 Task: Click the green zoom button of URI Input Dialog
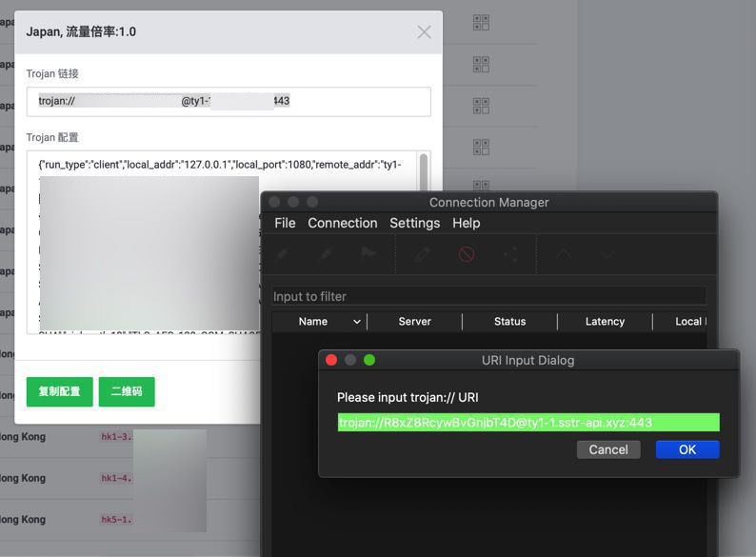[x=369, y=360]
